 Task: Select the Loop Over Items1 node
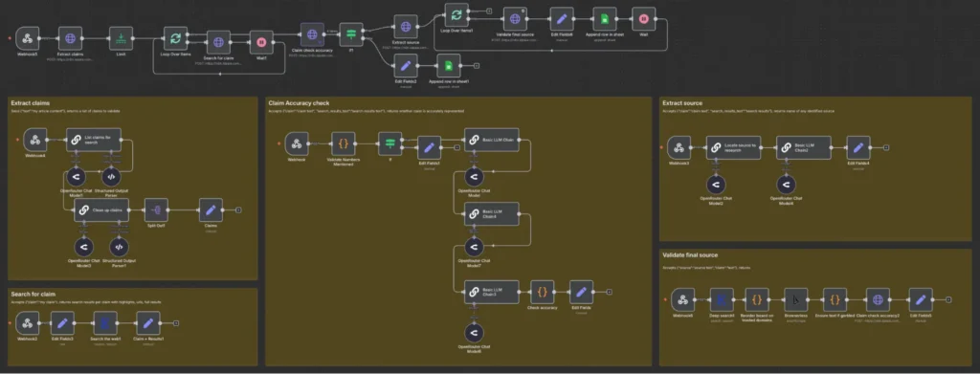coord(457,15)
